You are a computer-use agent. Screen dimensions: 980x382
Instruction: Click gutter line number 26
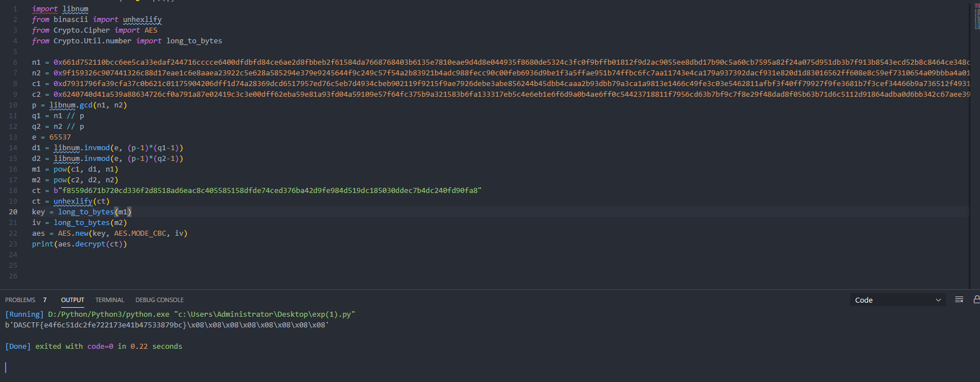point(13,276)
